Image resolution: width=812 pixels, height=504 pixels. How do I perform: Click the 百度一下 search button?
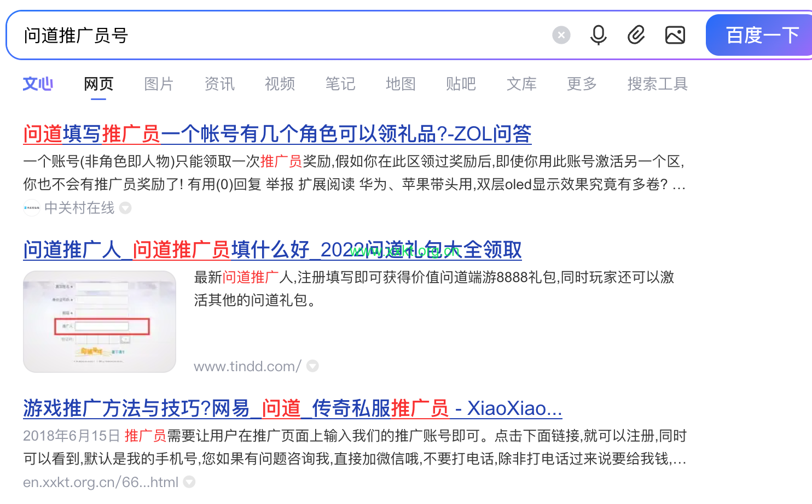(761, 36)
